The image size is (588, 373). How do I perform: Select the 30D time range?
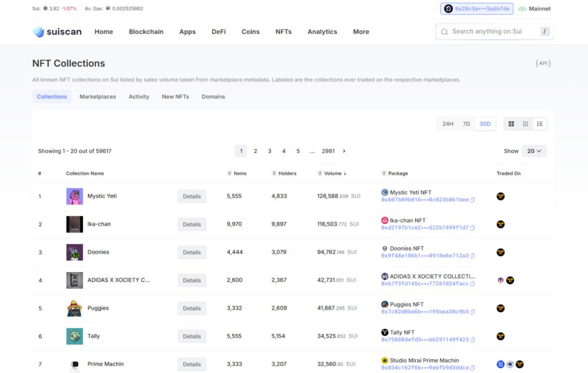coord(485,124)
